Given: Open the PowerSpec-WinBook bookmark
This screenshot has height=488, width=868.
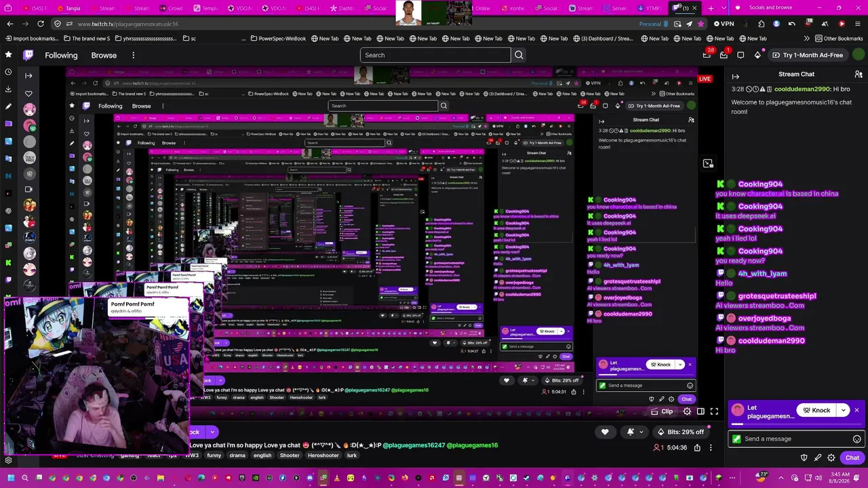Looking at the screenshot, I should [x=277, y=39].
